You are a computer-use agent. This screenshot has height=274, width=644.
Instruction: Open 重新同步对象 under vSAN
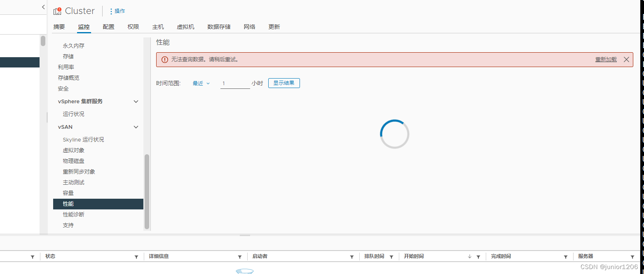coord(79,172)
